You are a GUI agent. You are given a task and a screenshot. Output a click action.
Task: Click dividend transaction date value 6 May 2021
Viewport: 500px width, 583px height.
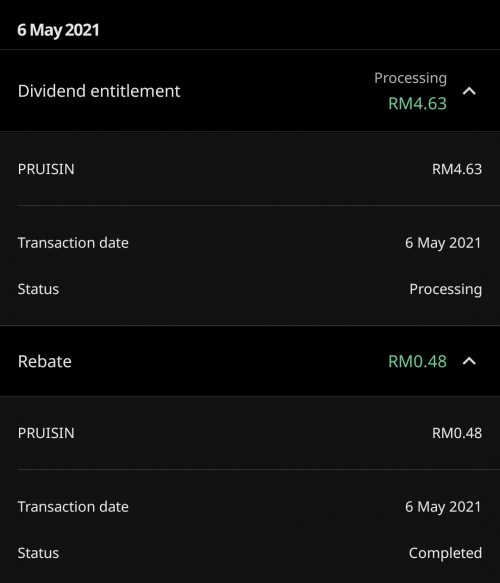[x=443, y=243]
